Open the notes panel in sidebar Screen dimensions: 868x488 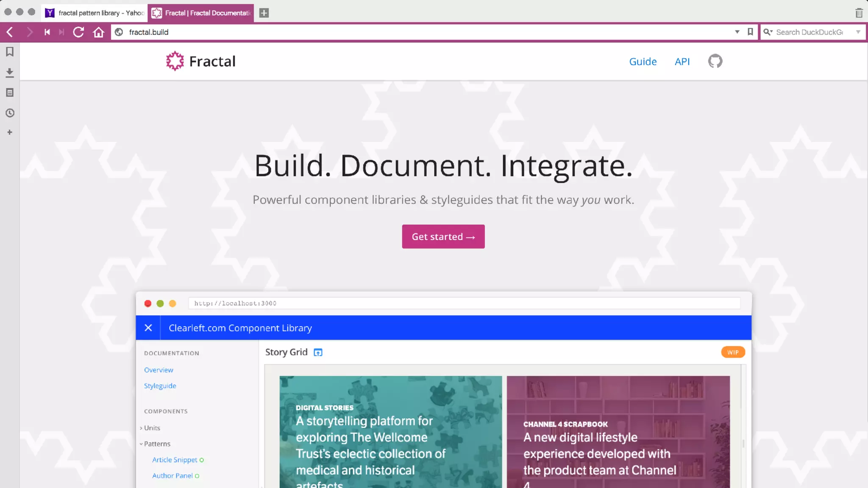[10, 92]
